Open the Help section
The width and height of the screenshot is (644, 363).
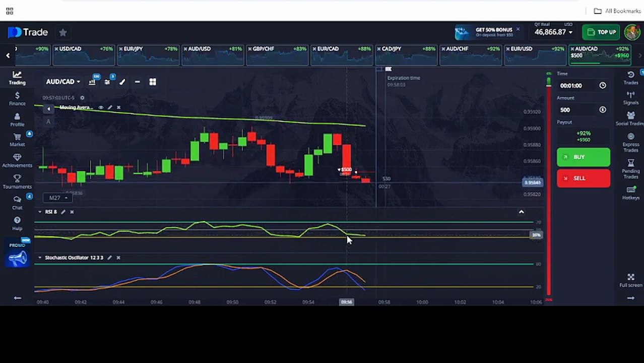(17, 224)
